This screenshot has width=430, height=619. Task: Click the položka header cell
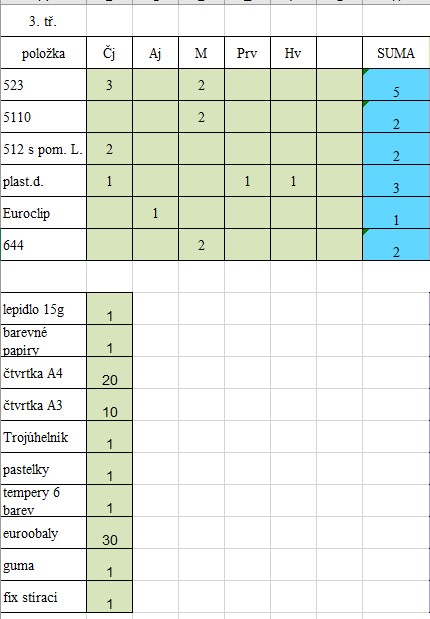click(x=43, y=53)
